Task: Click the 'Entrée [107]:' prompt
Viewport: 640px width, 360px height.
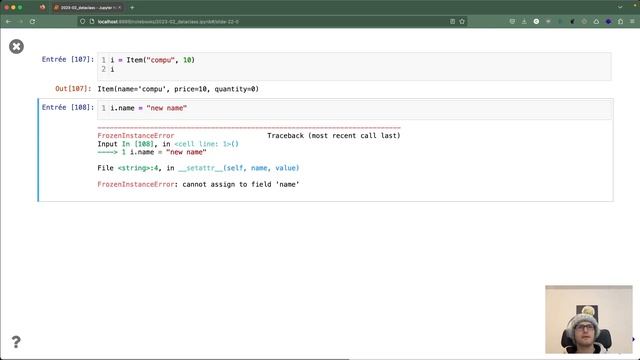Action: click(68, 60)
